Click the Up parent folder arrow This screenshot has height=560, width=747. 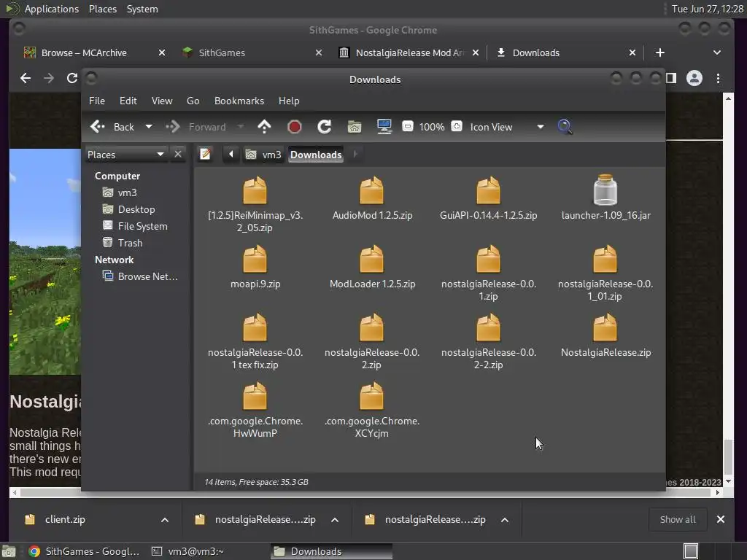264,127
